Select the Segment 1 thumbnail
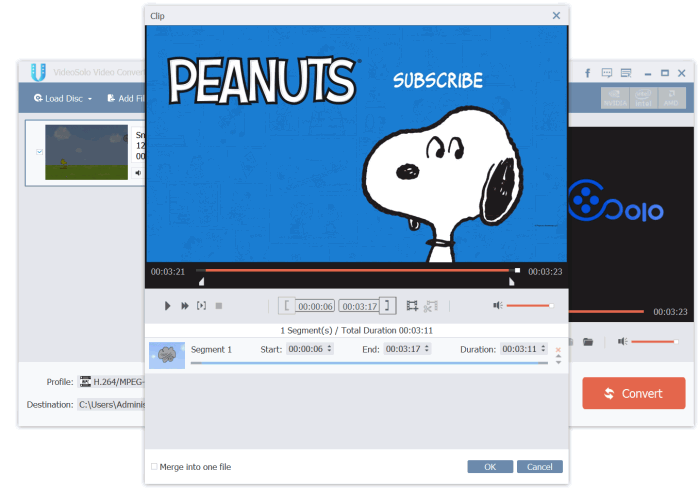The image size is (700, 488). [167, 355]
